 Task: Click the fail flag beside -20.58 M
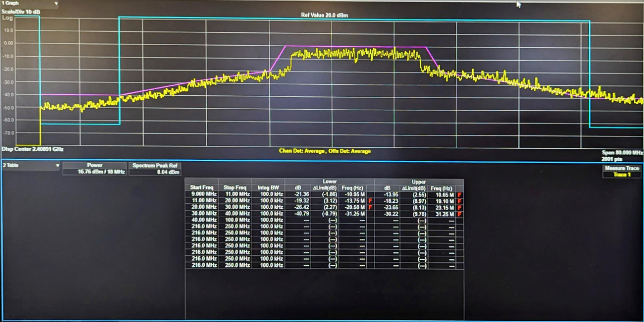point(370,207)
